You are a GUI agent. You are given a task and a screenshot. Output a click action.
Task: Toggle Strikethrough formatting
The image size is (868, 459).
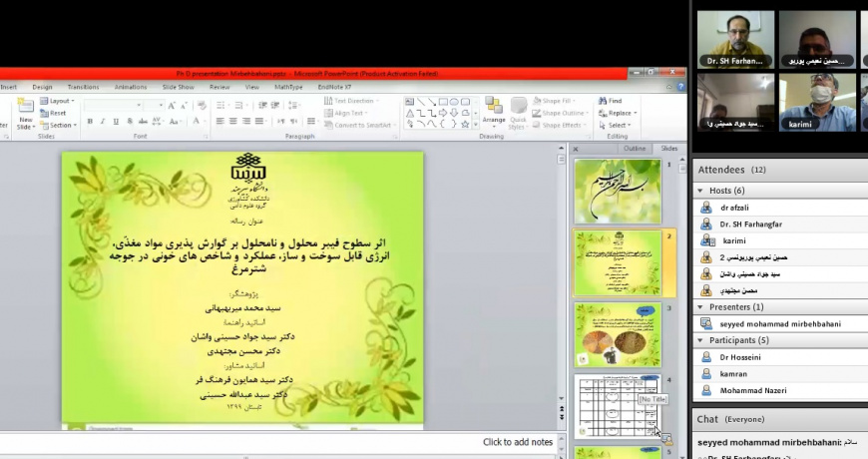pos(143,122)
